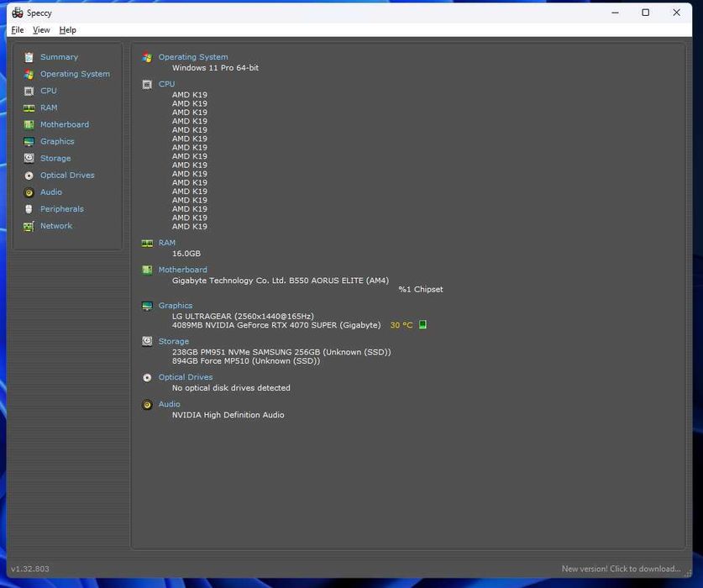
Task: Open Motherboard via its sidebar icon
Action: pyautogui.click(x=29, y=124)
